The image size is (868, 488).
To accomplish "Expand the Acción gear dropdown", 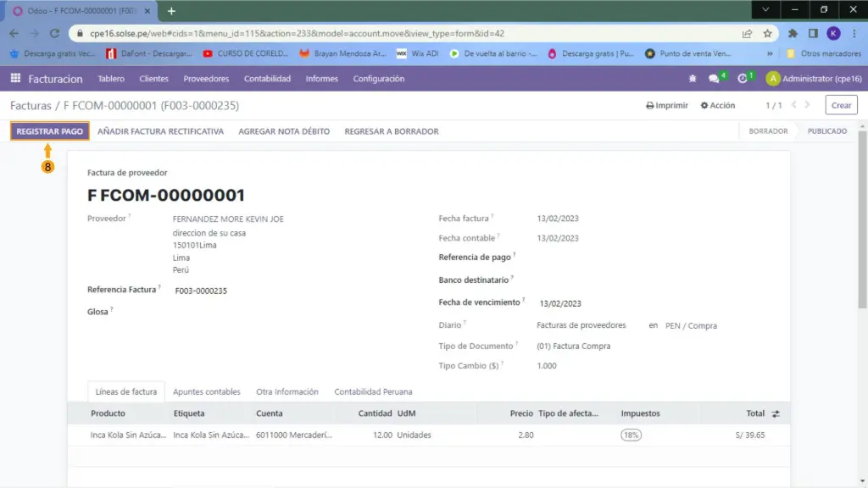I will (718, 106).
